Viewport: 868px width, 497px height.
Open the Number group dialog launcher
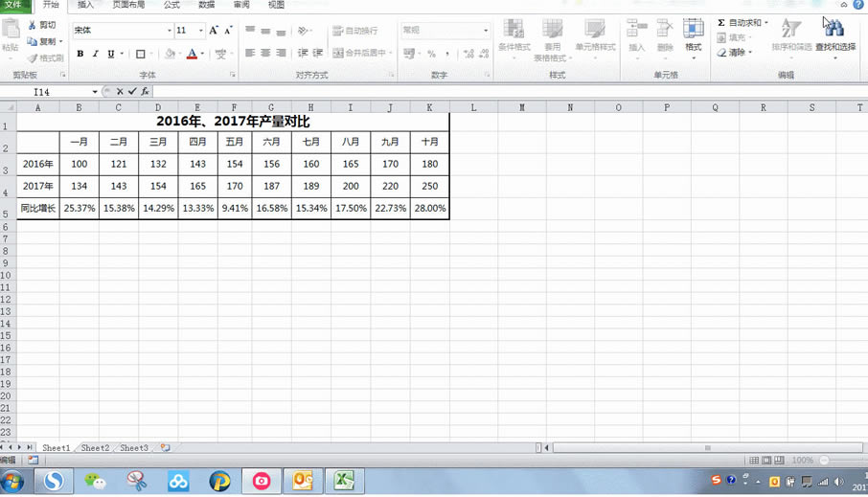[x=488, y=75]
